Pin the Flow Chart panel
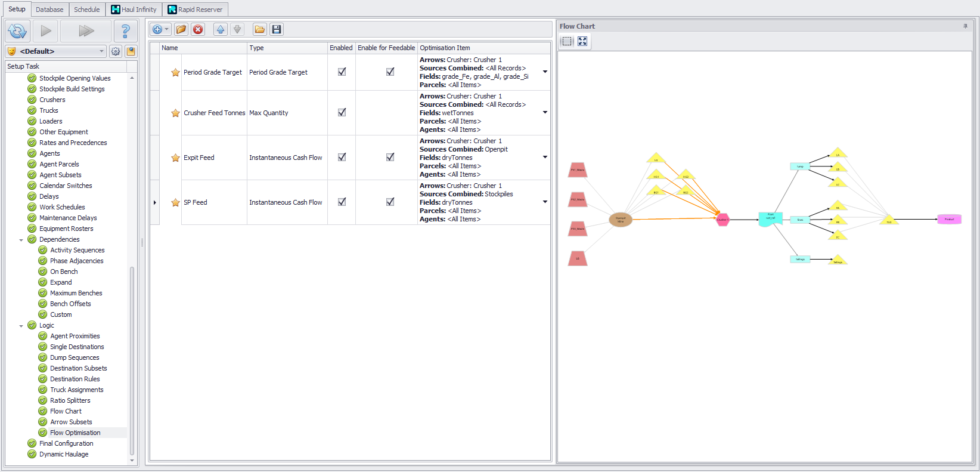980x472 pixels. pyautogui.click(x=965, y=26)
